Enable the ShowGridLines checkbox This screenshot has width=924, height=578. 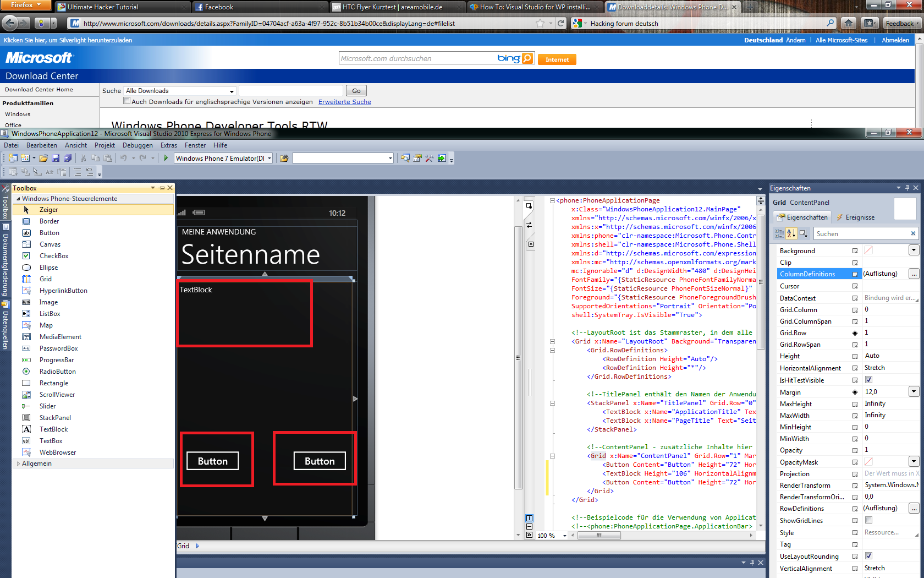[x=868, y=520]
